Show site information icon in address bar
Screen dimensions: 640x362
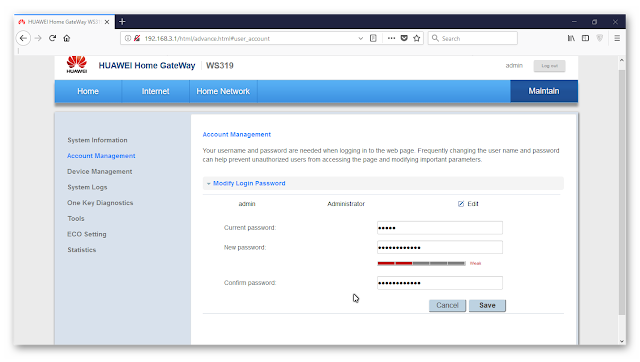[128, 38]
